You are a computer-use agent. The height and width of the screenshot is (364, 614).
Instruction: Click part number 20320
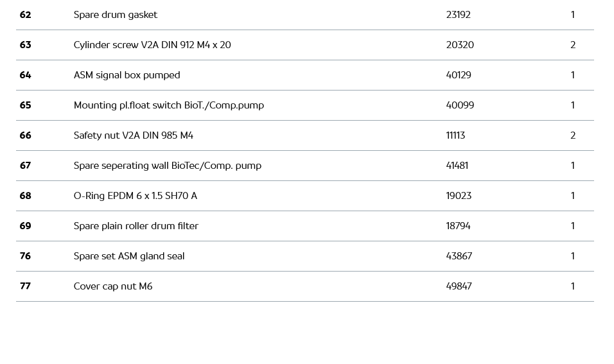[x=460, y=45]
